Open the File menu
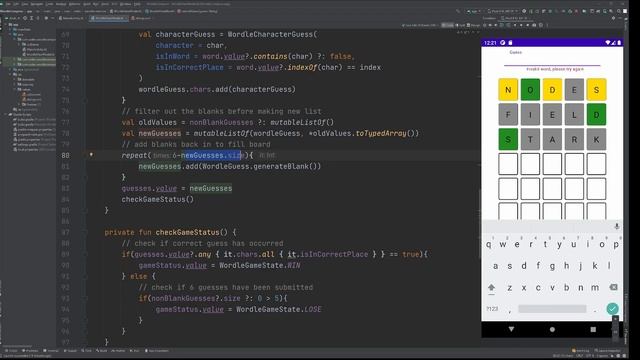 [8, 4]
